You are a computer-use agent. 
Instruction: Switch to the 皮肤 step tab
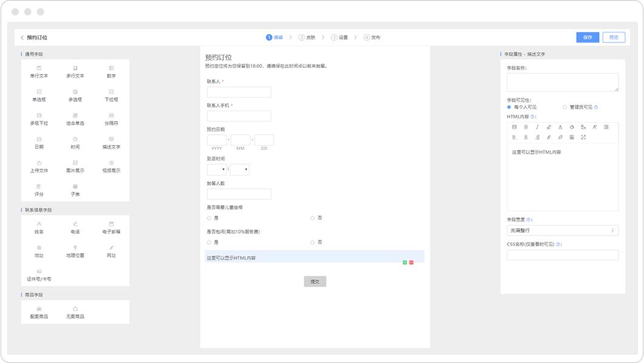pyautogui.click(x=310, y=36)
